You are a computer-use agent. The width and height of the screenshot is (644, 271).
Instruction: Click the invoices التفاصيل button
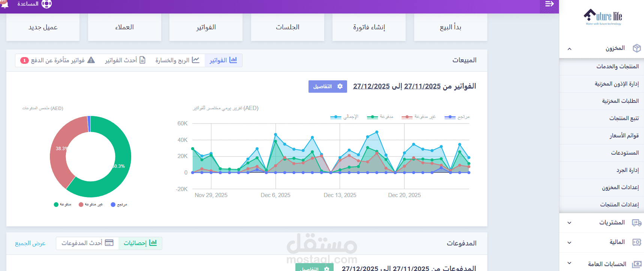tap(328, 86)
